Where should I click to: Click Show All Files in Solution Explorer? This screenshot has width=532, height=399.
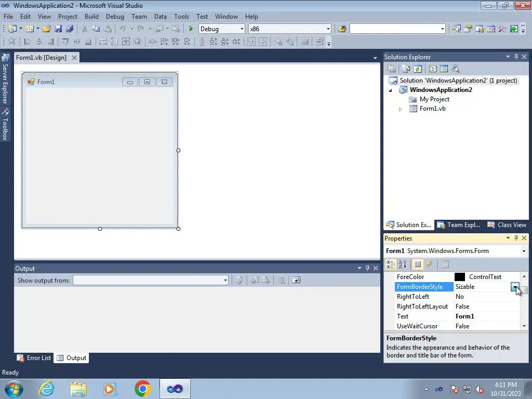point(406,69)
